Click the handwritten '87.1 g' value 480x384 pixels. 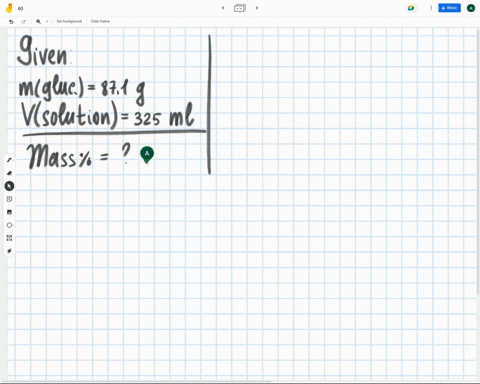123,91
